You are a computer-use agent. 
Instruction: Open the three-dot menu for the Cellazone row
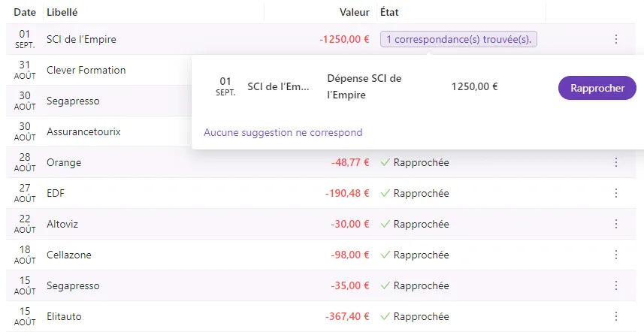coord(615,255)
